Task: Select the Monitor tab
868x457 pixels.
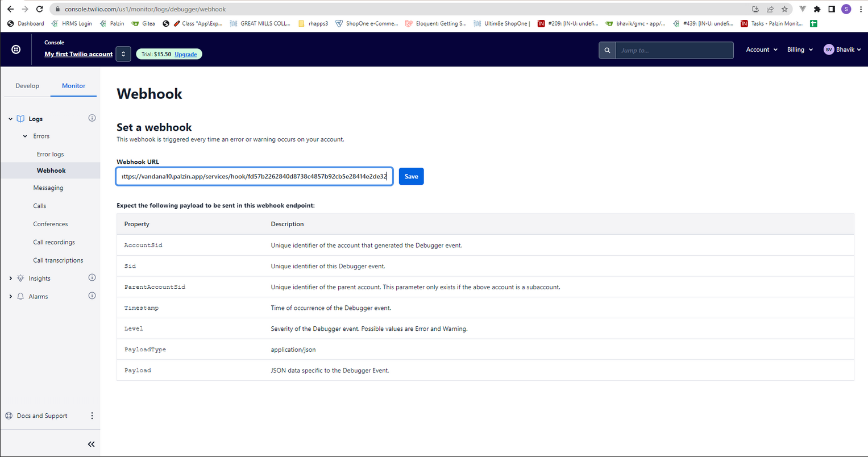Action: [x=73, y=86]
